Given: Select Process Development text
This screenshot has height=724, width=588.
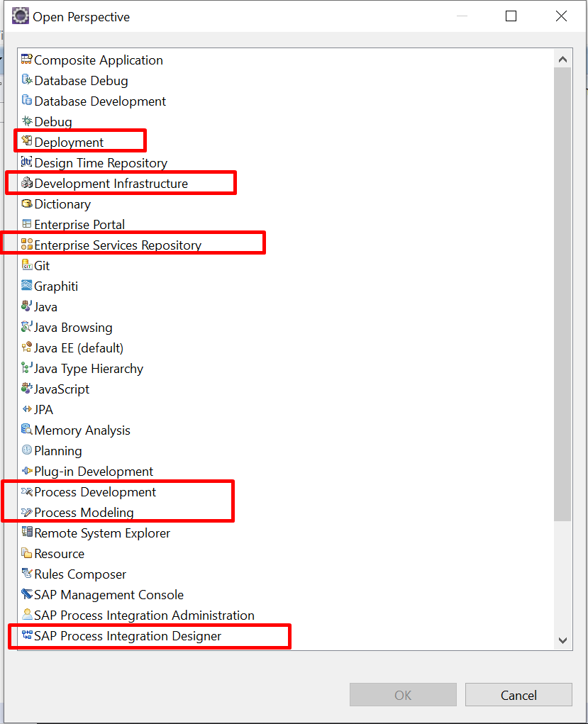Looking at the screenshot, I should tap(95, 493).
